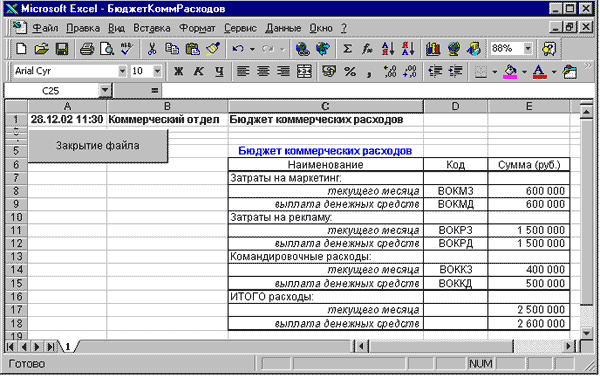The width and height of the screenshot is (600, 378).
Task: Open the Borders dropdown arrow
Action: point(495,72)
